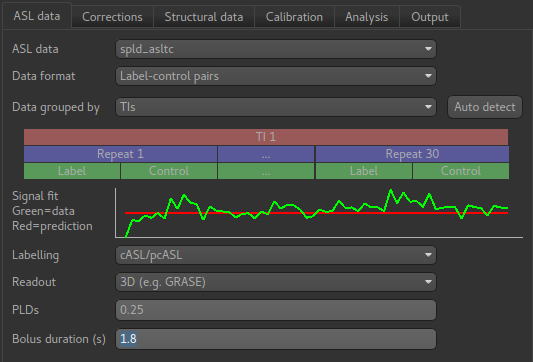The width and height of the screenshot is (533, 362).
Task: Go to the Calibration tab
Action: point(294,17)
